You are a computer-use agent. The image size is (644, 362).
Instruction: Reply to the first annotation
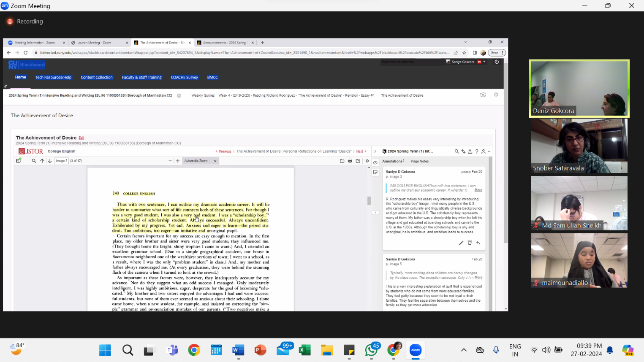pyautogui.click(x=478, y=243)
